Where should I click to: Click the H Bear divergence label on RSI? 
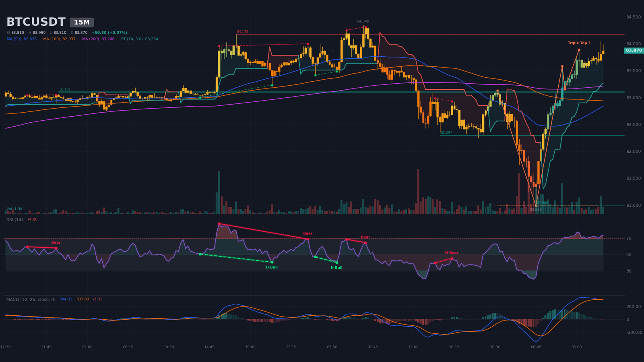point(452,253)
